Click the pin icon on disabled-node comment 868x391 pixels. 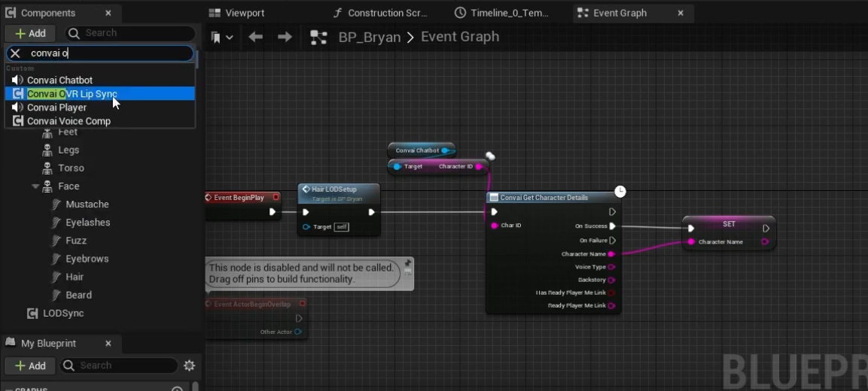click(408, 263)
